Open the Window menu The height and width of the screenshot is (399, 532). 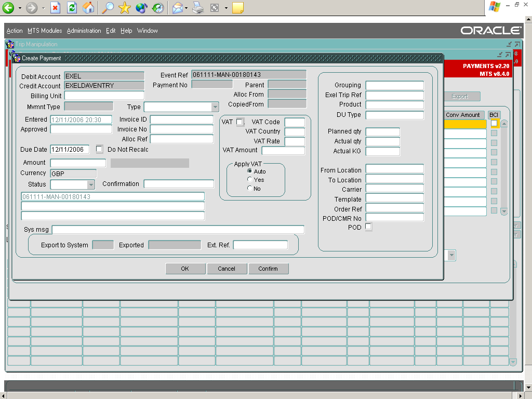[x=147, y=31]
